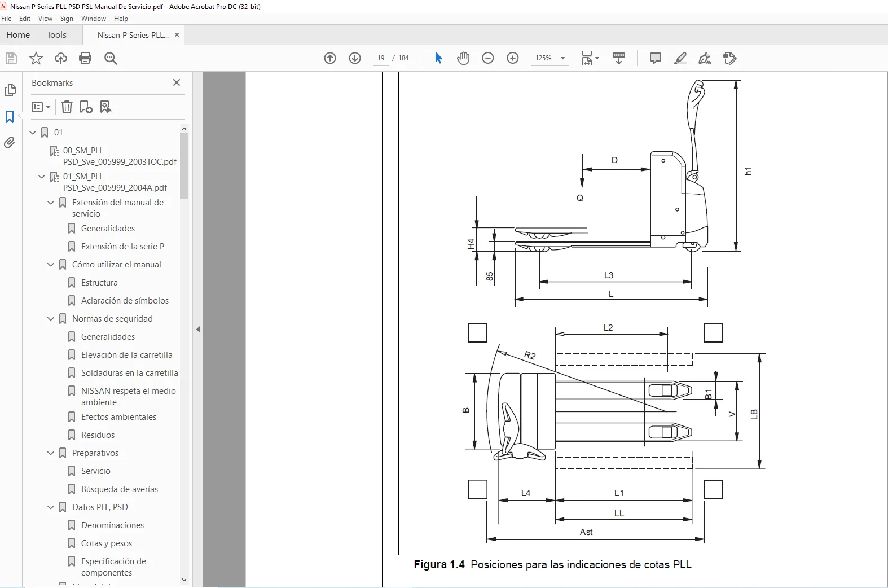Open the Edit menu
Screen dimensions: 888x588
pos(25,19)
